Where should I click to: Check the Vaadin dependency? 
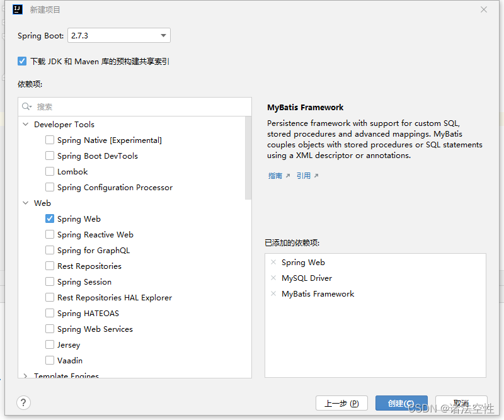pyautogui.click(x=50, y=361)
